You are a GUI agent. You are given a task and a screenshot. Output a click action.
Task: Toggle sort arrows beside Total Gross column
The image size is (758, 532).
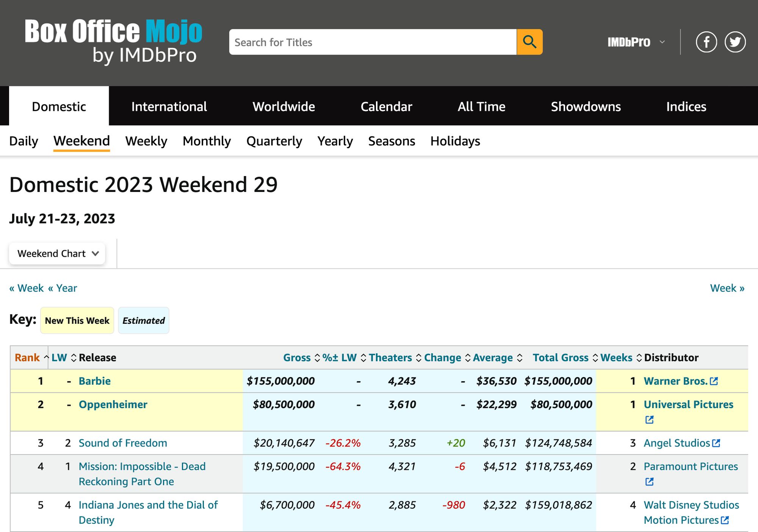point(595,358)
